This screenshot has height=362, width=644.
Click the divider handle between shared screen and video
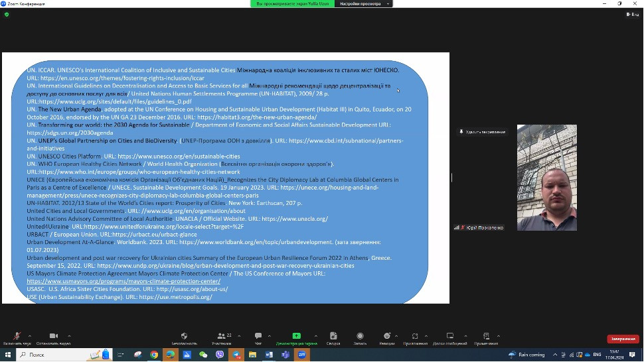[x=451, y=178]
